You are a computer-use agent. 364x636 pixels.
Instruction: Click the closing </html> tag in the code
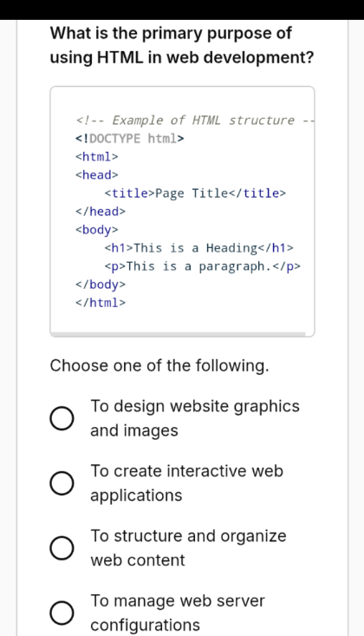[101, 303]
